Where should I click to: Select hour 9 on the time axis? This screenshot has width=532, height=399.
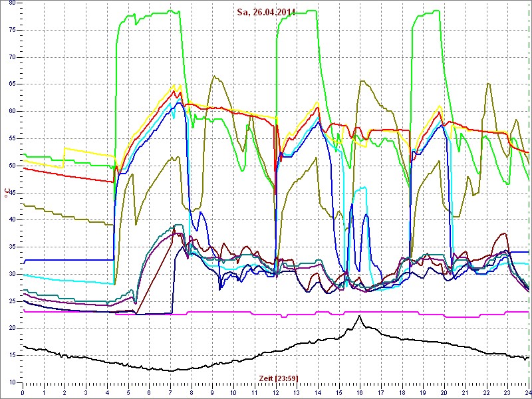click(x=212, y=392)
